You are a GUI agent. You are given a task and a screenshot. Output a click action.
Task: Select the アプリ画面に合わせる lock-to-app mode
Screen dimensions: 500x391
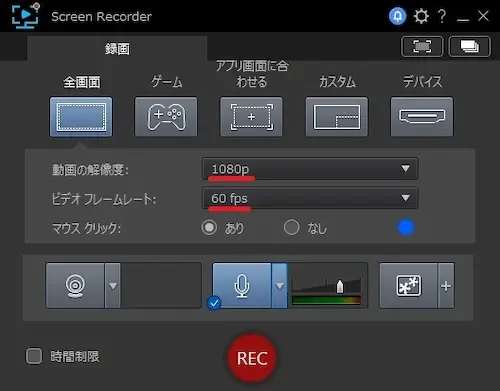click(x=251, y=117)
